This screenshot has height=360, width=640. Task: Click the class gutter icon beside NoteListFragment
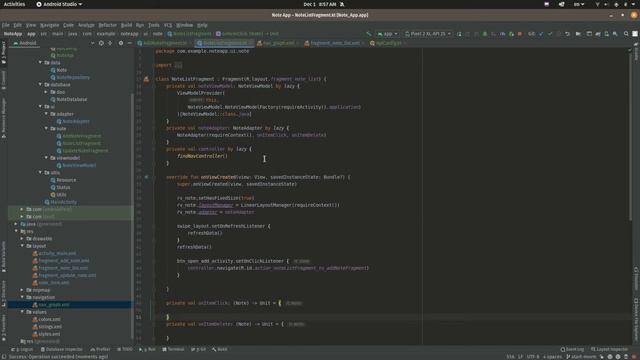[147, 79]
